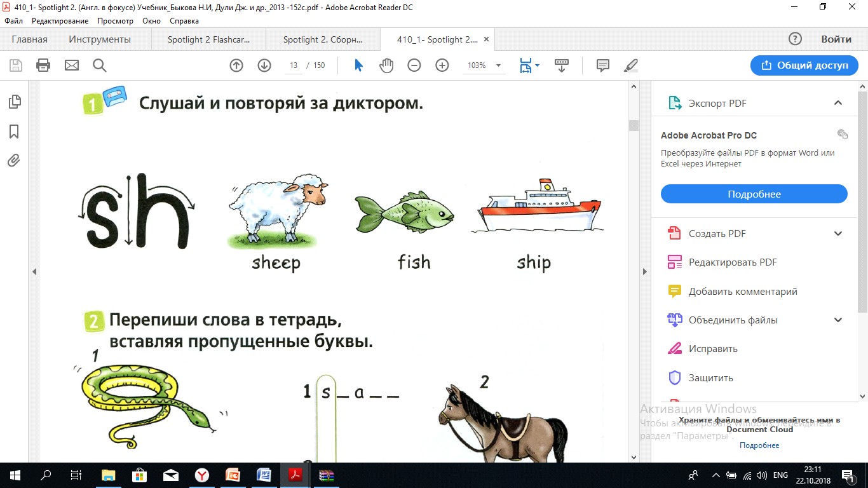The image size is (868, 488).
Task: Click the print icon in toolbar
Action: 43,65
